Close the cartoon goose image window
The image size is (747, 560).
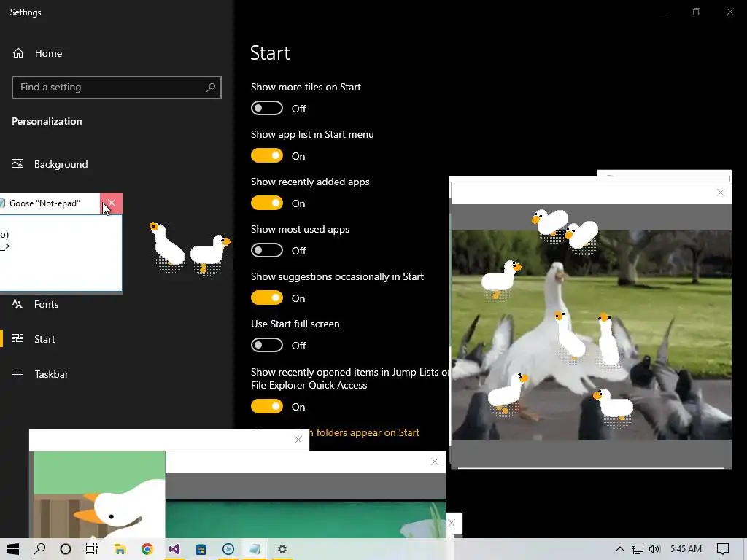click(x=298, y=440)
